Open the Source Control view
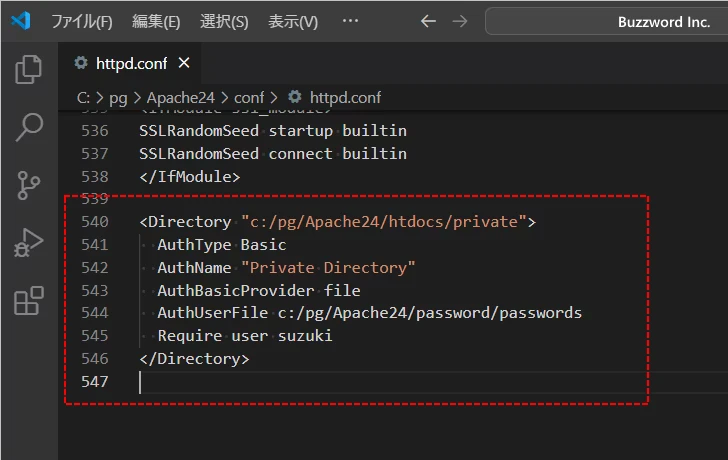 coord(29,185)
